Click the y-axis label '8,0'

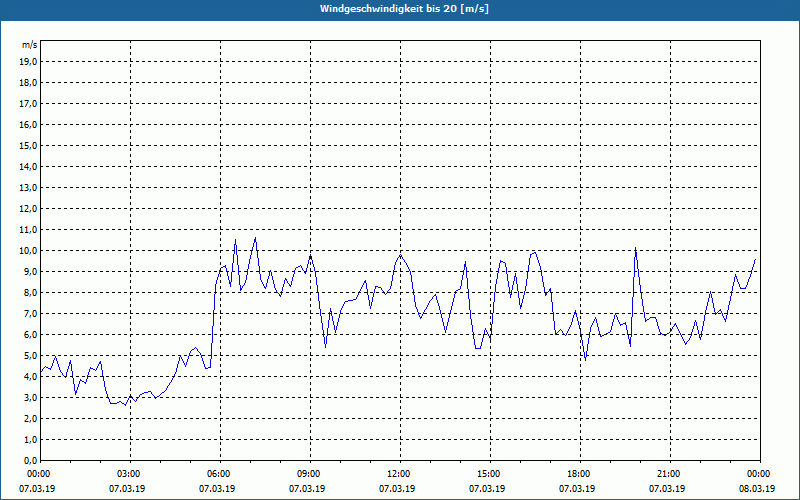pos(30,292)
